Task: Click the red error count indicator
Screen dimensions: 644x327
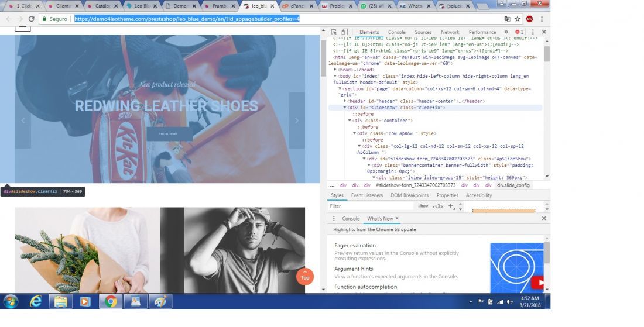Action: click(519, 32)
